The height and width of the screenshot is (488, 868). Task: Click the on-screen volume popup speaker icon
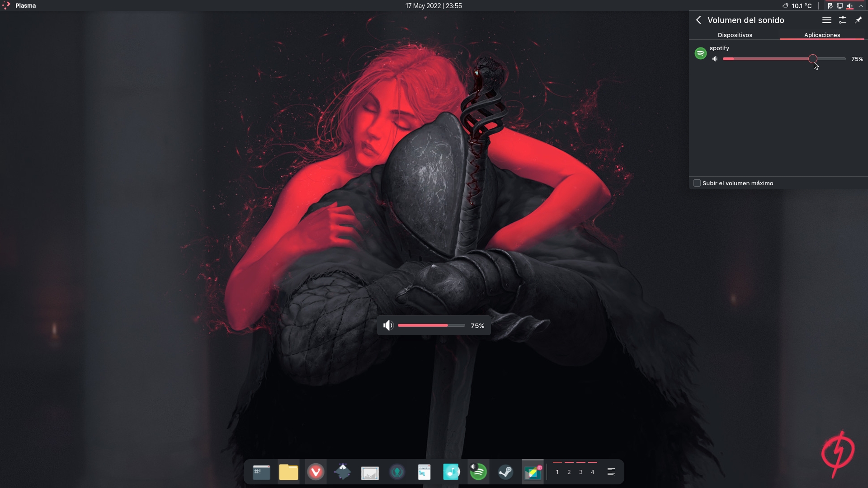[x=388, y=325]
